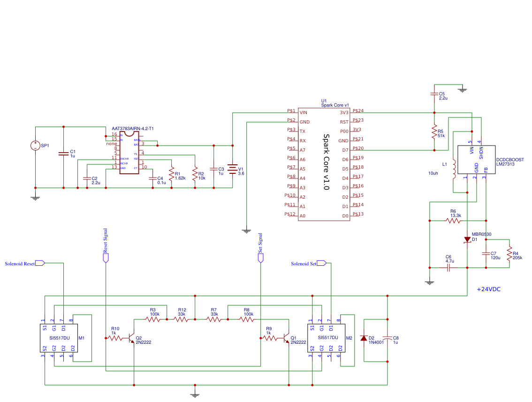The width and height of the screenshot is (532, 402).
Task: Select resistor R5 valued 51k
Action: (434, 132)
